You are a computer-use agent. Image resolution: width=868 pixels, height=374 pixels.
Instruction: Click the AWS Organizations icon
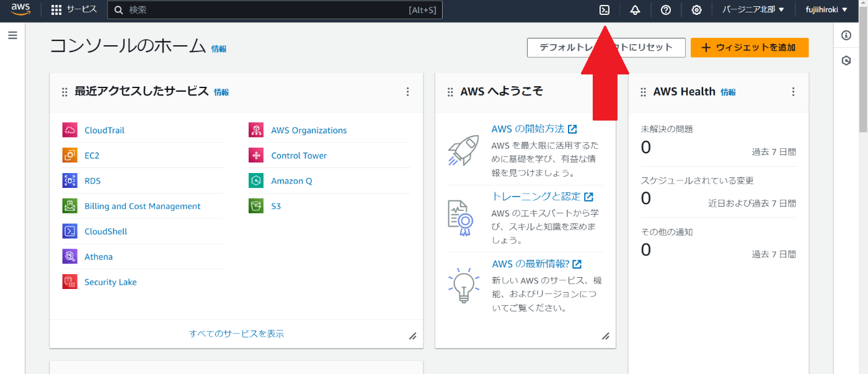256,130
